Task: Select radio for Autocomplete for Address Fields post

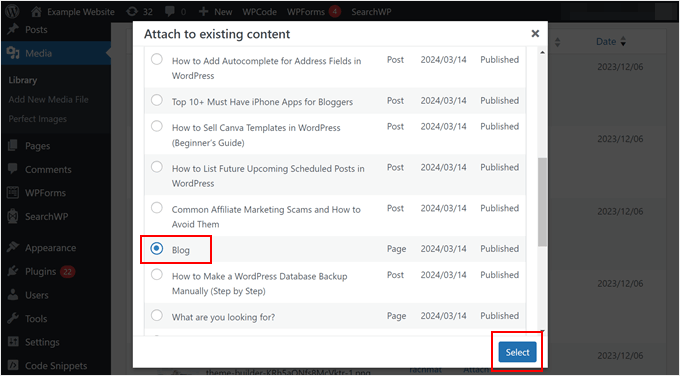Action: [x=157, y=59]
